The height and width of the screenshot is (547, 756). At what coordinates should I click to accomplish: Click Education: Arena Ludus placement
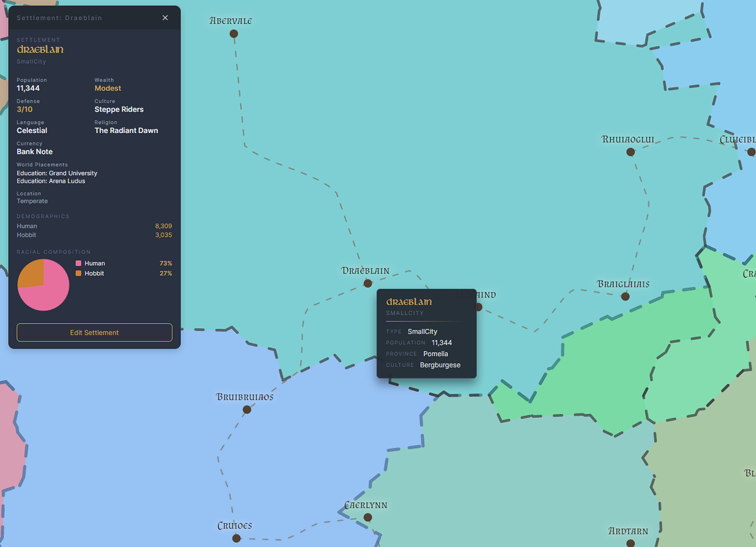point(51,181)
